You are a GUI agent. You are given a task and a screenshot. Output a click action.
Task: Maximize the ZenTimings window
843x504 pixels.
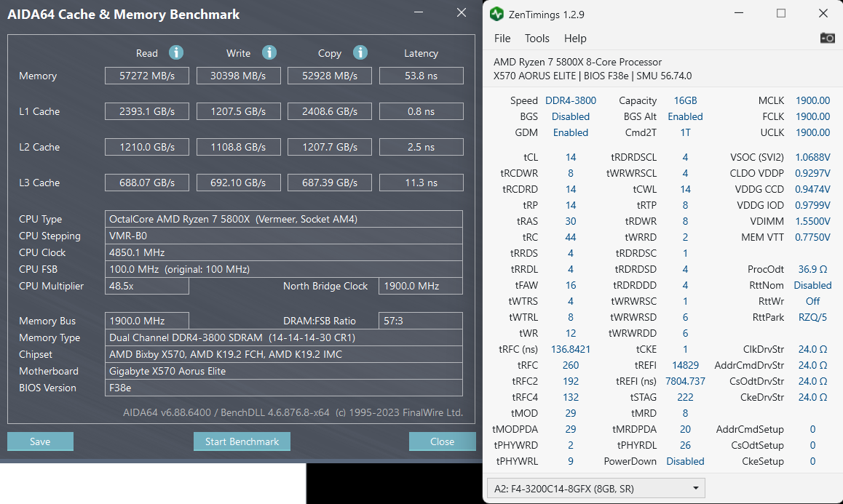point(781,13)
